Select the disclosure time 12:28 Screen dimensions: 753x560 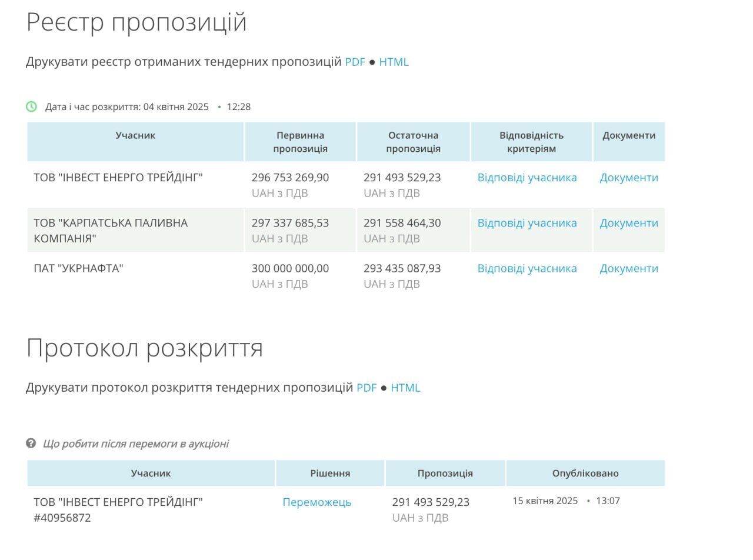[x=239, y=106]
